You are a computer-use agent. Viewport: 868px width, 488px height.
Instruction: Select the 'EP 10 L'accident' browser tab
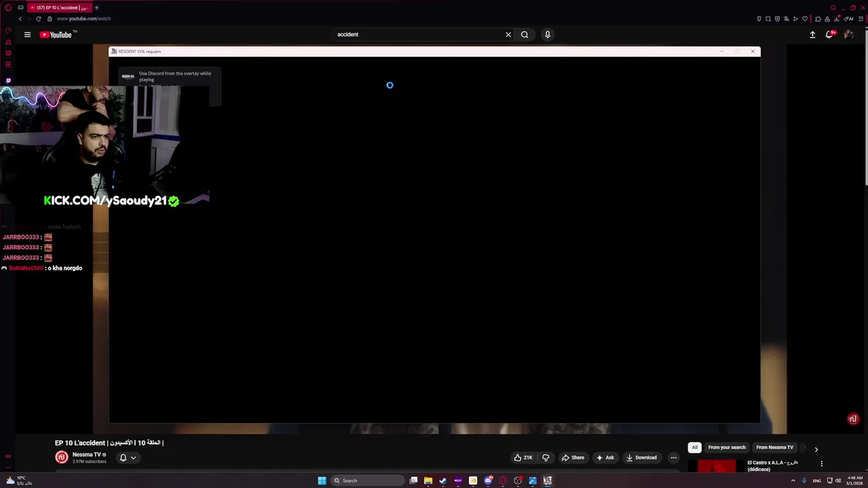pyautogui.click(x=59, y=7)
